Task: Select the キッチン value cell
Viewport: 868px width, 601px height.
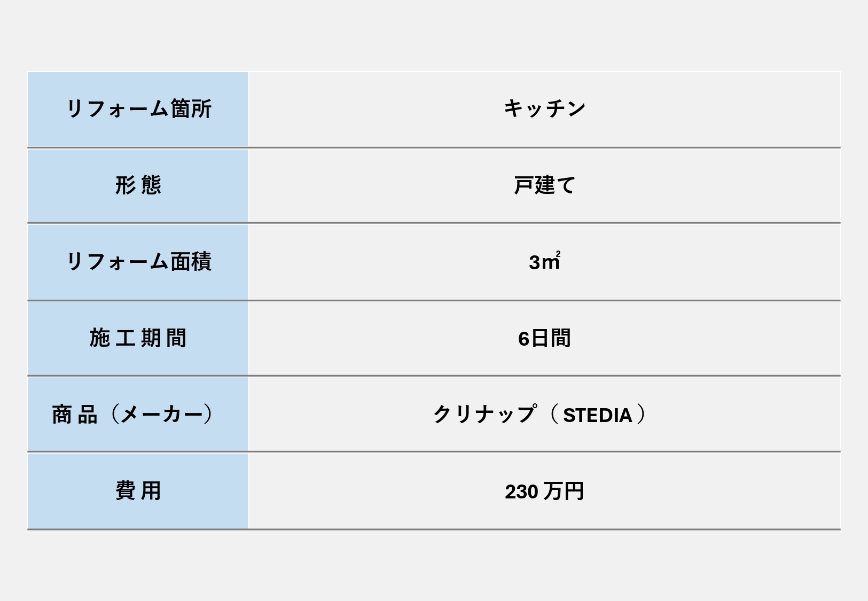Action: (x=544, y=109)
